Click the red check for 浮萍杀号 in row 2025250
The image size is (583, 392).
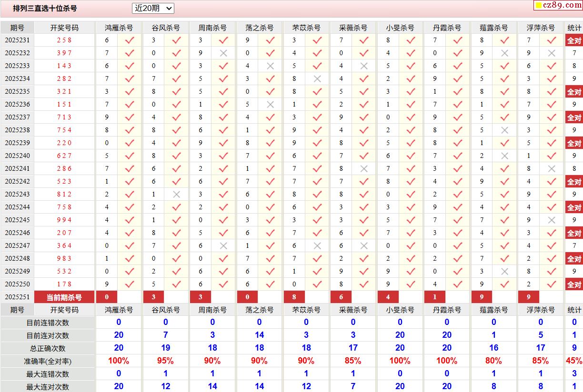[552, 284]
